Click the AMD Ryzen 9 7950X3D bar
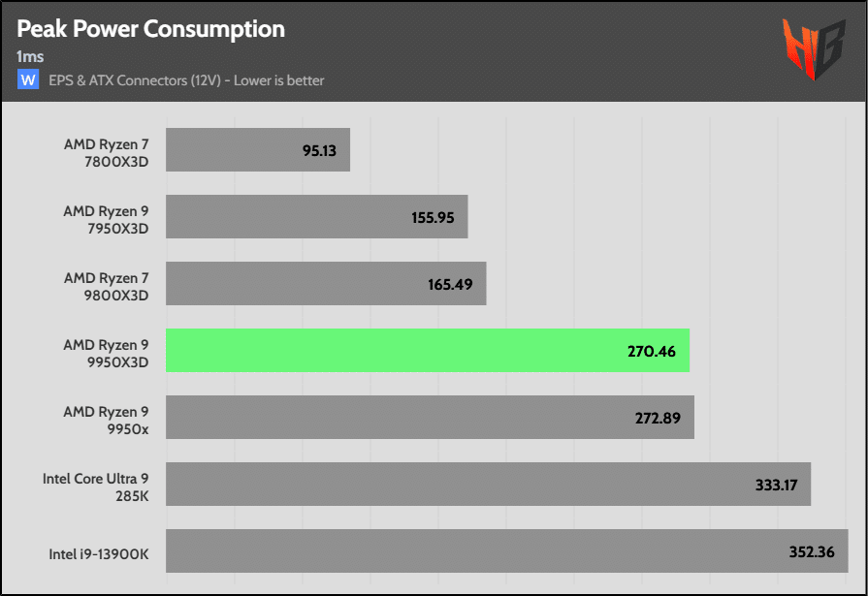This screenshot has height=596, width=868. 316,217
